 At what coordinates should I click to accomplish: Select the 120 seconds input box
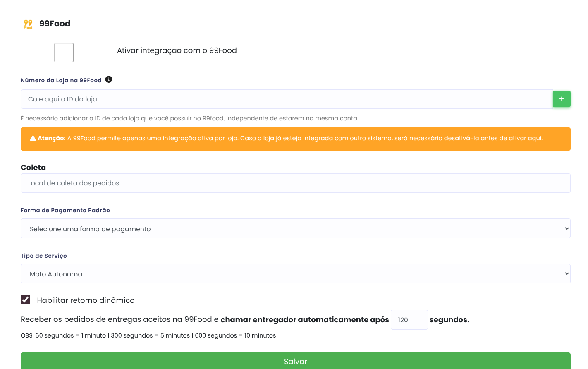pyautogui.click(x=409, y=320)
